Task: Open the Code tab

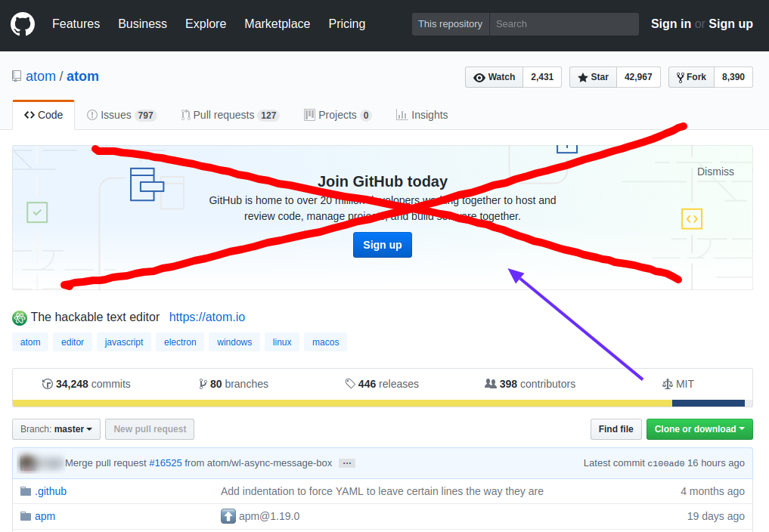Action: (44, 115)
